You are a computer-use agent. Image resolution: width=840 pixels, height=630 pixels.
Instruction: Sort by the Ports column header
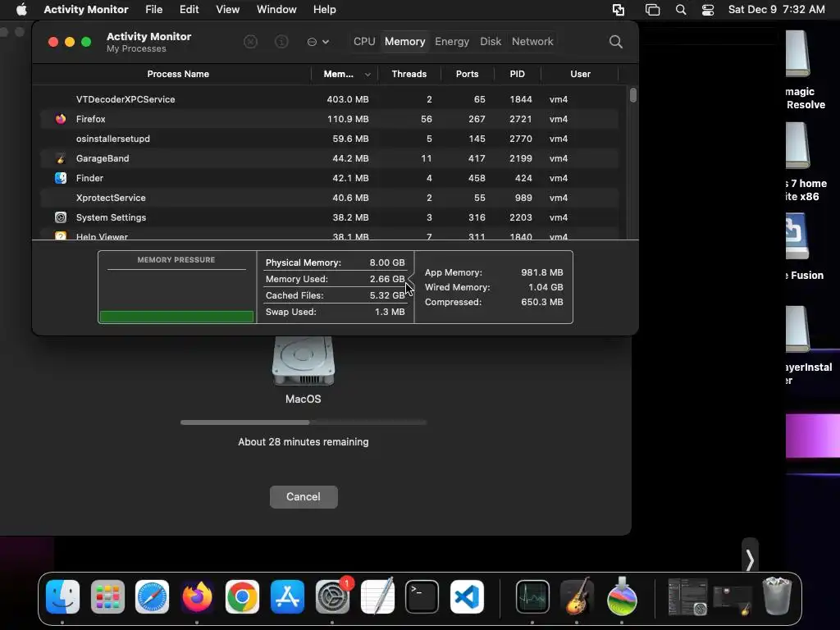click(x=467, y=74)
